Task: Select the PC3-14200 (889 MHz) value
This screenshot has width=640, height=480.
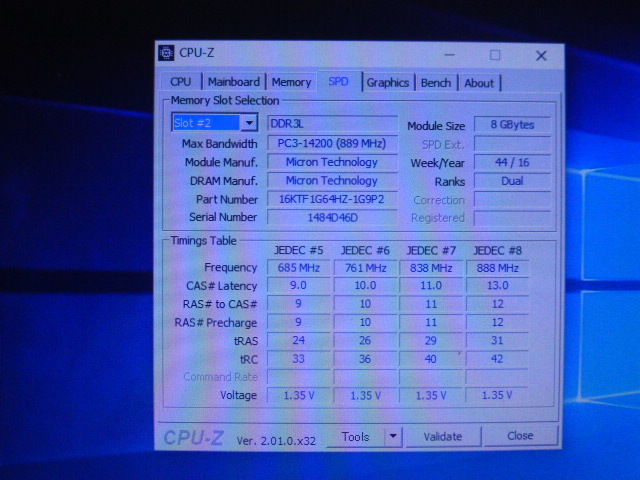Action: tap(332, 143)
